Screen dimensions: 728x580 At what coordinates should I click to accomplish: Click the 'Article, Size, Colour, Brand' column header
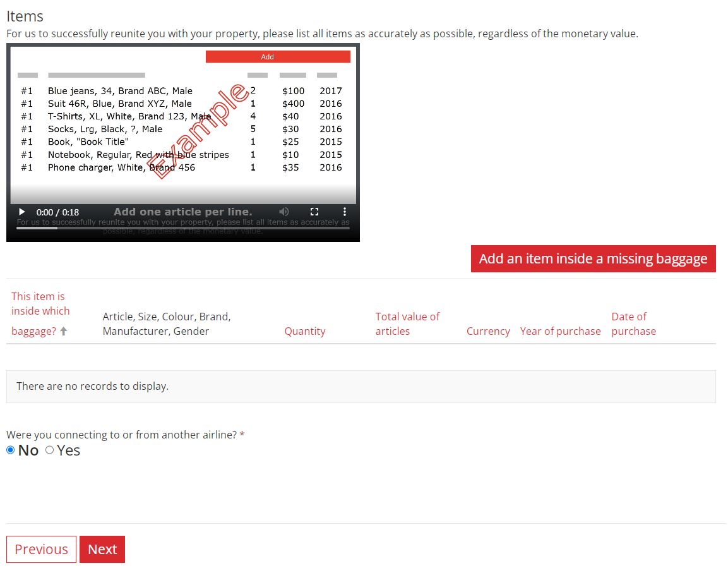[167, 324]
